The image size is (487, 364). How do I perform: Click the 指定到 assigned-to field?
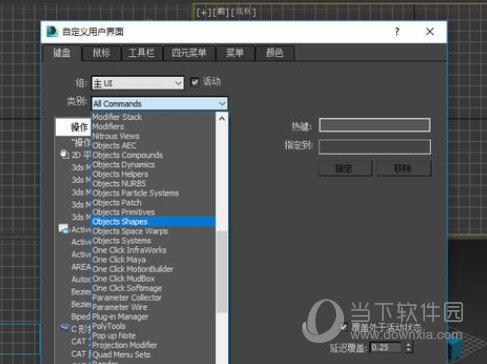pos(375,147)
